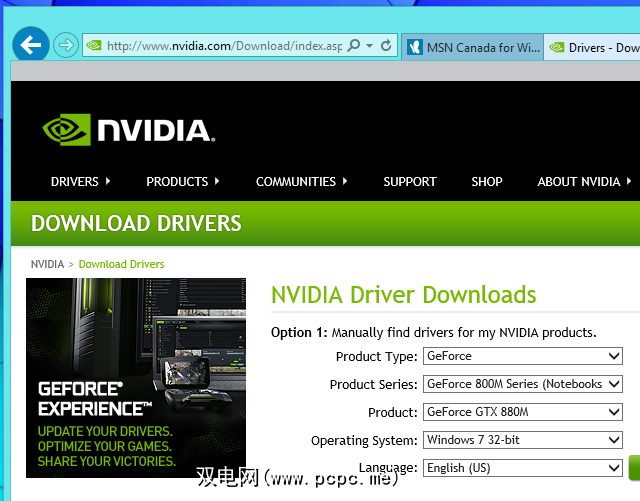The image size is (640, 501).
Task: Click the NVIDIA favicon in address bar
Action: pos(94,45)
